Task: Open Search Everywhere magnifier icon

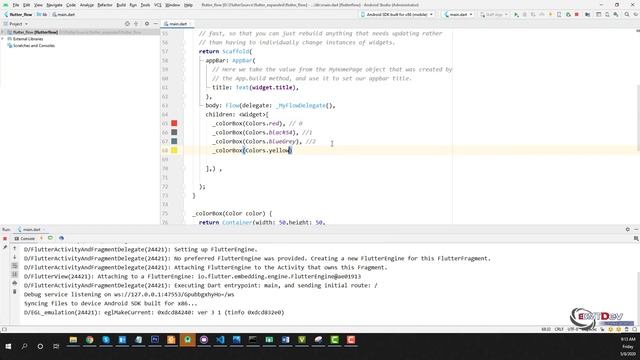Action: click(x=627, y=15)
